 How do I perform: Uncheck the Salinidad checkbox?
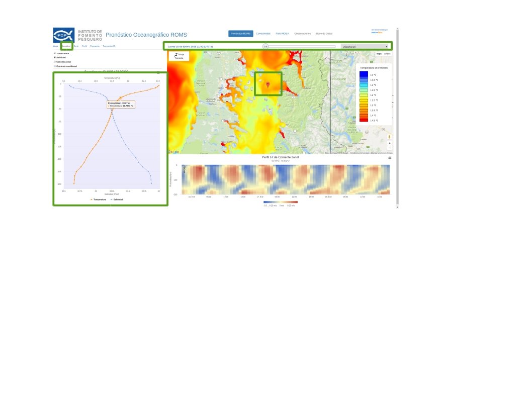tap(55, 57)
